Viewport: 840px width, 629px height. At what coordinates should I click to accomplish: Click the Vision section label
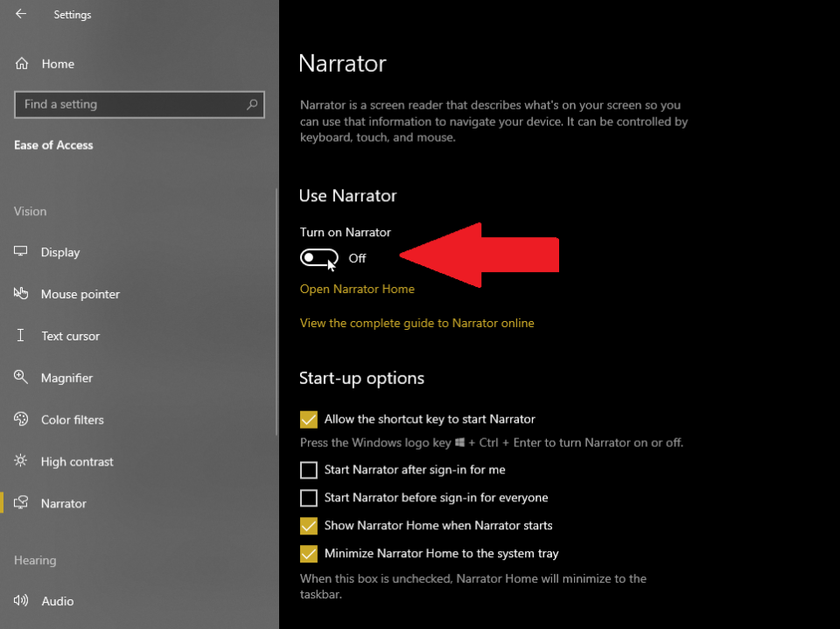pos(30,211)
